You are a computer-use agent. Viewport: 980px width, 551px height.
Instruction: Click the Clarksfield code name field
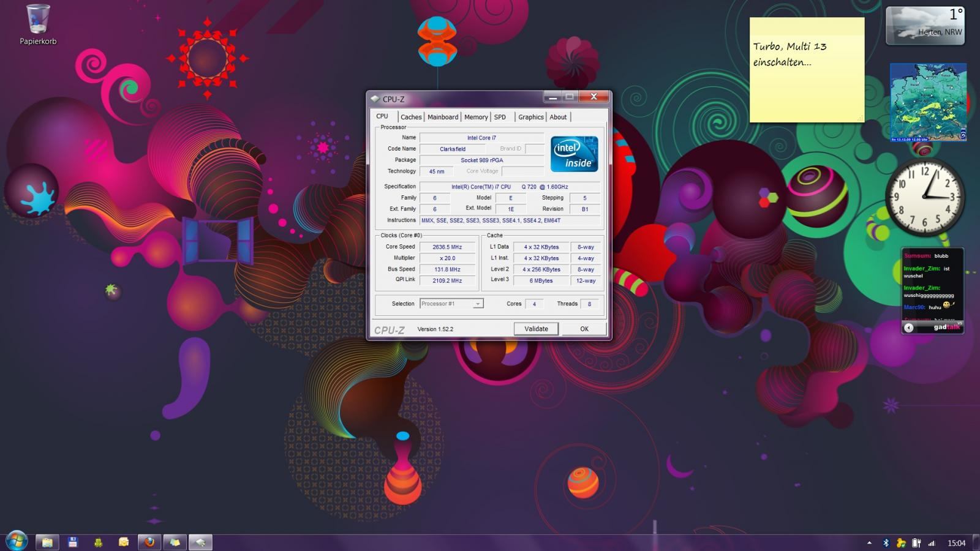tap(452, 149)
